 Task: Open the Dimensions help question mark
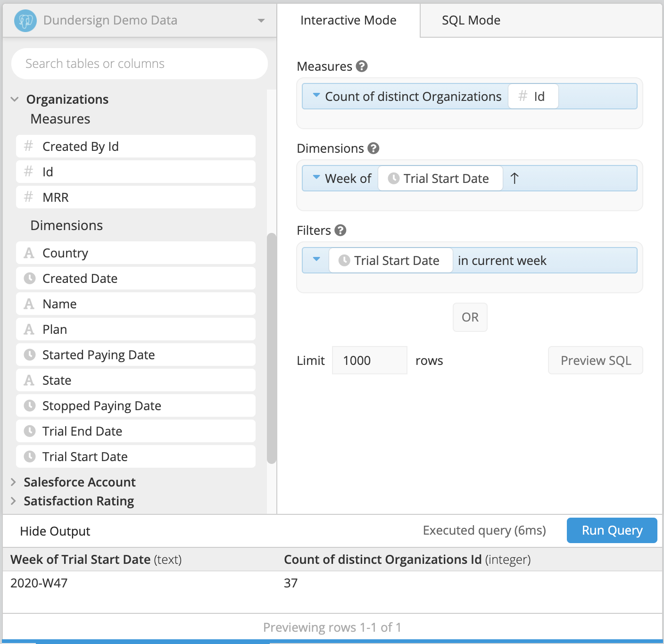(373, 149)
